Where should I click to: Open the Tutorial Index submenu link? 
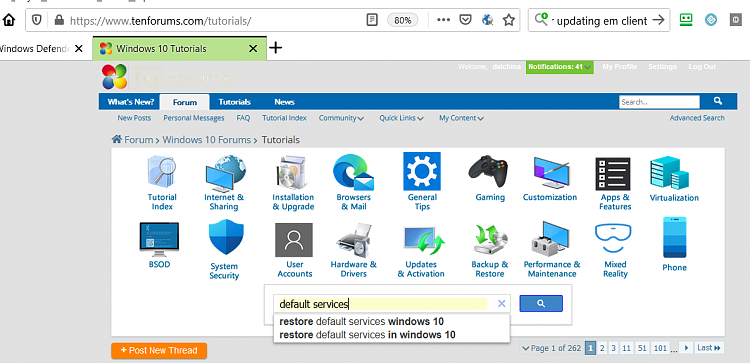[284, 118]
